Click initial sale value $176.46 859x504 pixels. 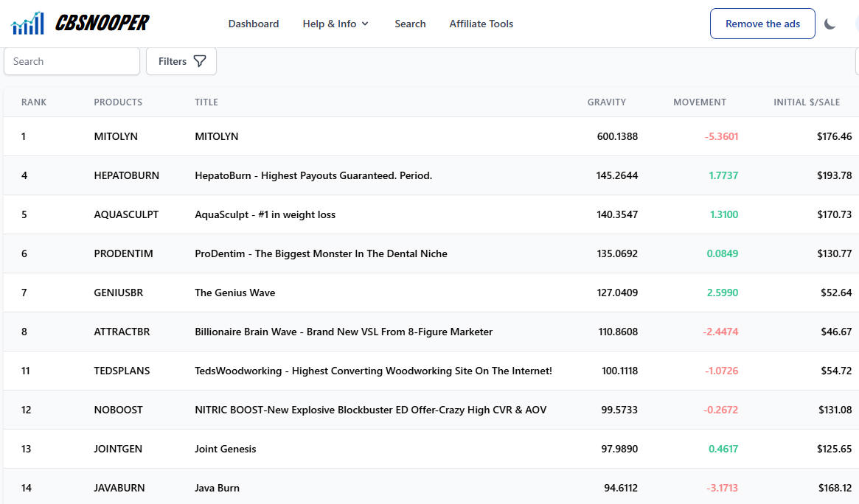click(835, 136)
